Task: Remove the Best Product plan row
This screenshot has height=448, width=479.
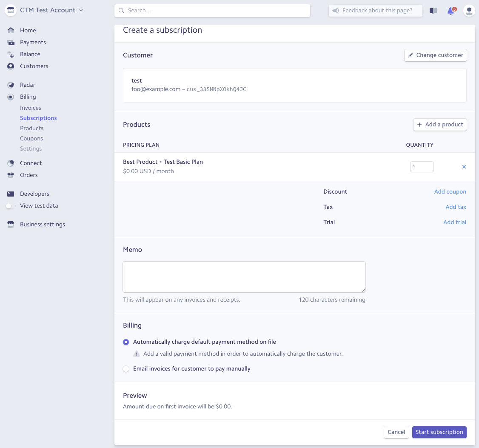Action: [x=464, y=167]
